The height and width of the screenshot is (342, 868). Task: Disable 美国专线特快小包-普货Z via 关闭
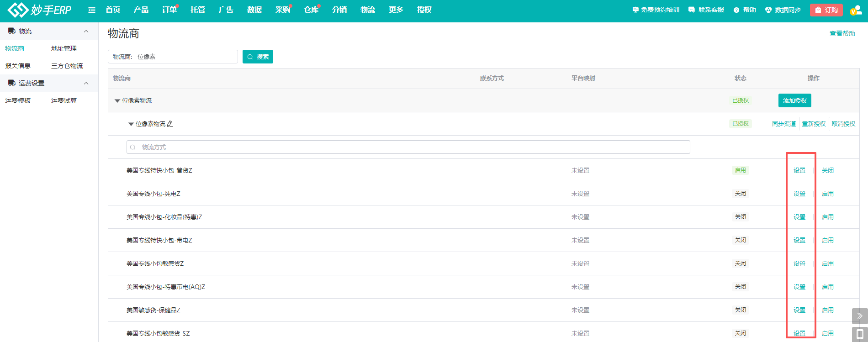827,170
